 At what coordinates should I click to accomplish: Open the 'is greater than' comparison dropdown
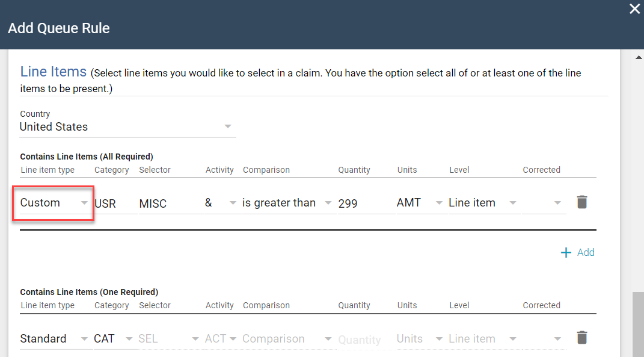click(287, 203)
